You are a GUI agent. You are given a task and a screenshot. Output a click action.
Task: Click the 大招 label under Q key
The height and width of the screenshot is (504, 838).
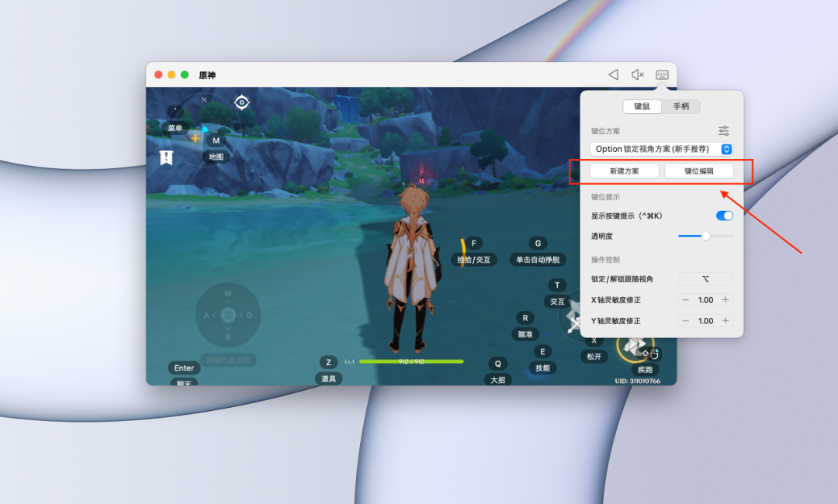497,380
